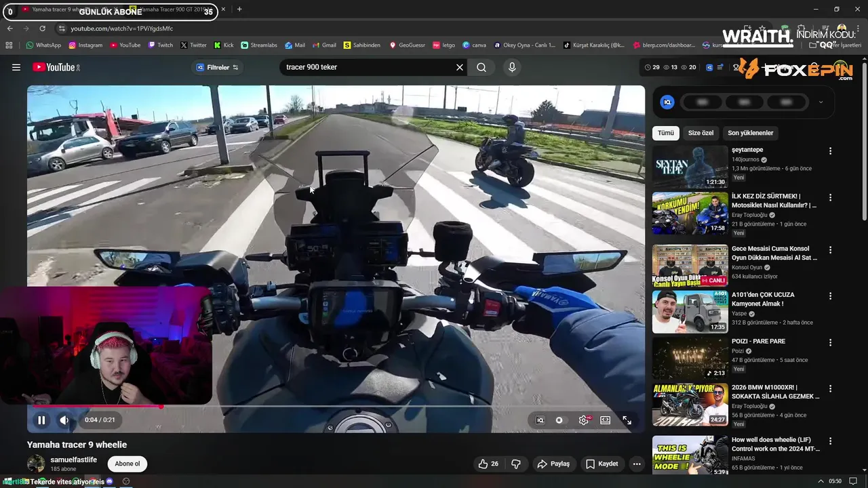Open the POIZI - PARE PARE video
This screenshot has width=868, height=488.
(690, 358)
